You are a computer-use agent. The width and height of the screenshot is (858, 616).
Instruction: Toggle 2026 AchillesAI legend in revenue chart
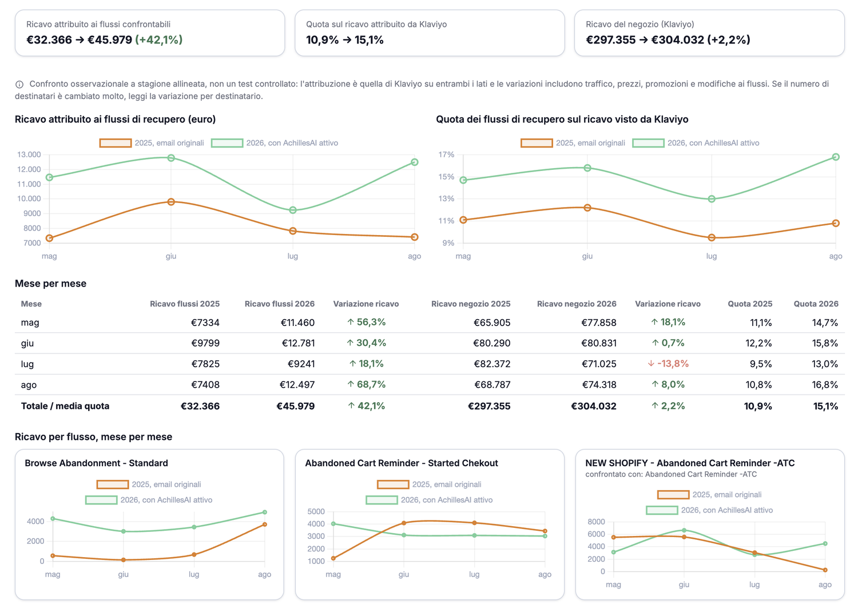coord(275,143)
